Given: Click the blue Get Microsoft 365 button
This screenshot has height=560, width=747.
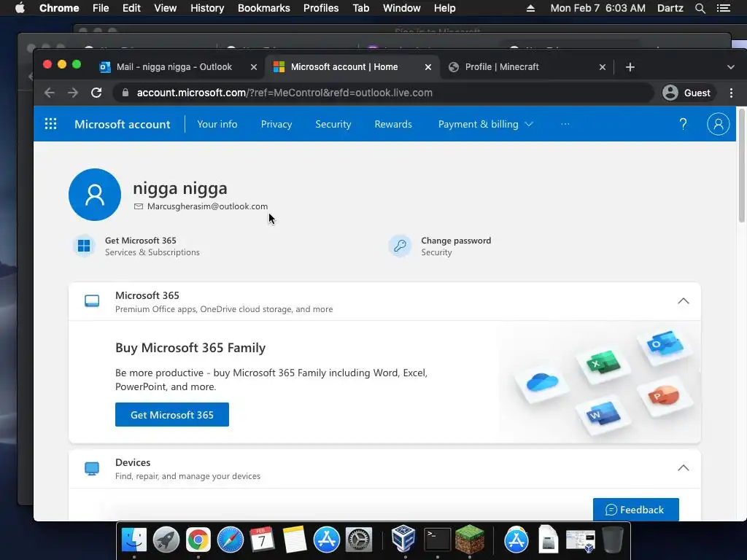Looking at the screenshot, I should point(172,415).
